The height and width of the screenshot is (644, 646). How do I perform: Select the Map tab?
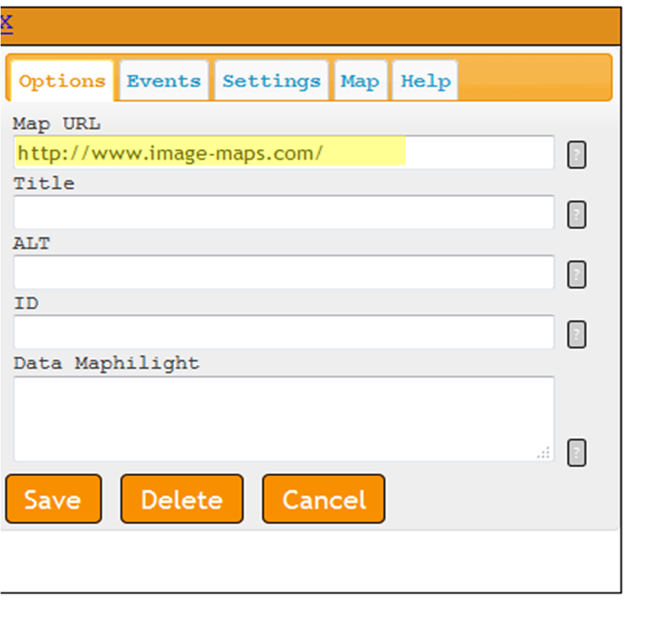coord(360,81)
